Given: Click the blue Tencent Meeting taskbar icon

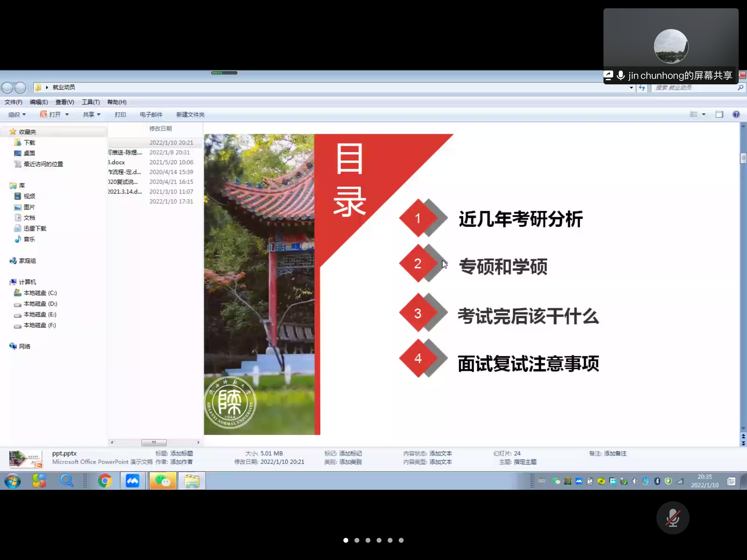Looking at the screenshot, I should (x=132, y=481).
